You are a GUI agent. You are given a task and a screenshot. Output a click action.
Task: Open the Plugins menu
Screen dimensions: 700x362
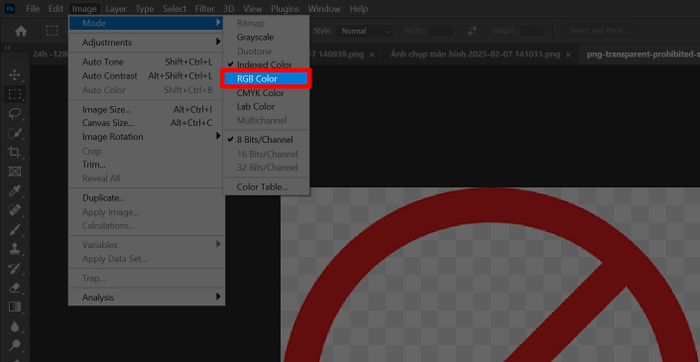click(285, 8)
